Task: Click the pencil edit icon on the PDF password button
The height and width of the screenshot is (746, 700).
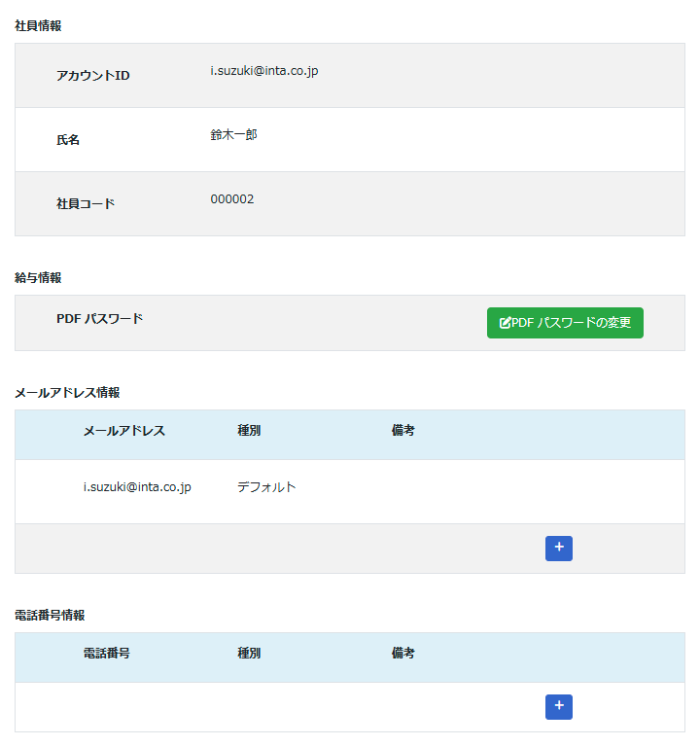Action: point(505,323)
